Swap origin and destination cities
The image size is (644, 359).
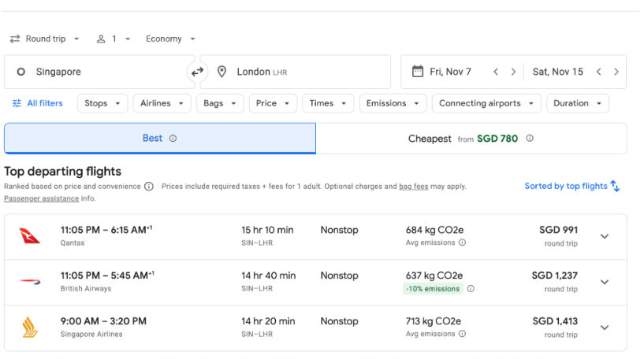(x=197, y=72)
